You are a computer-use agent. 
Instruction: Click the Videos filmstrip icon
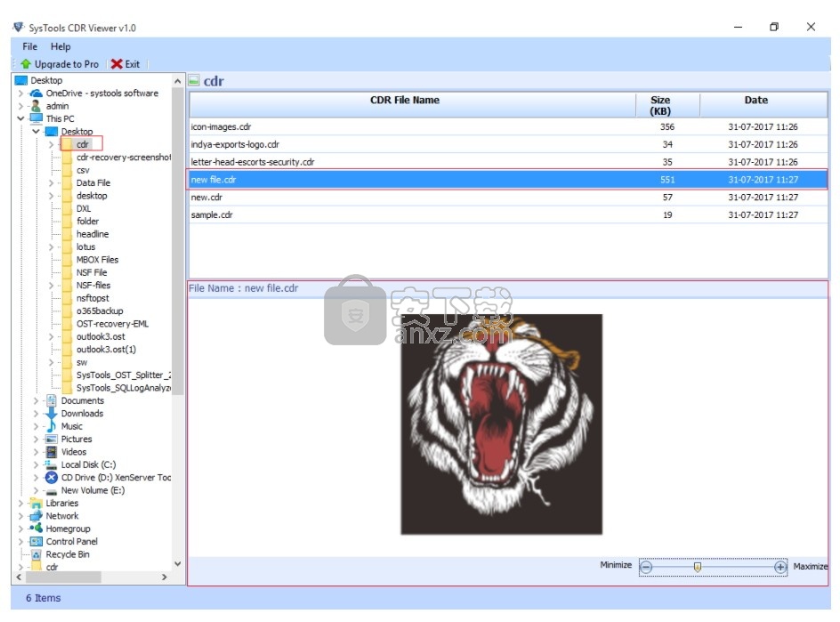52,452
